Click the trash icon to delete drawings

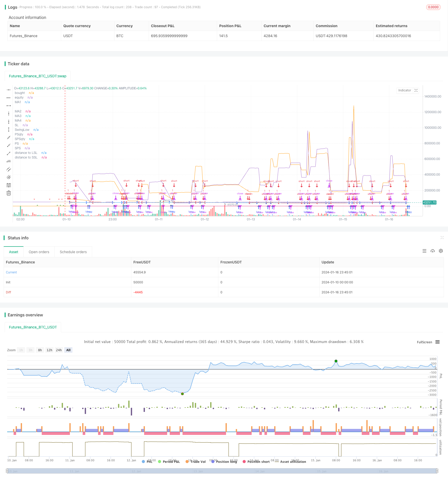9,193
